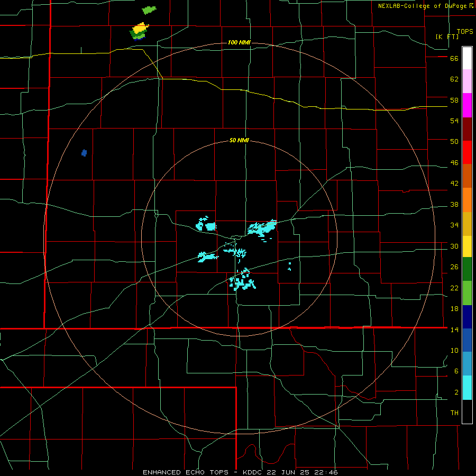Choose the navy blue legend swatch
The height and width of the screenshot is (476, 476).
(x=467, y=317)
